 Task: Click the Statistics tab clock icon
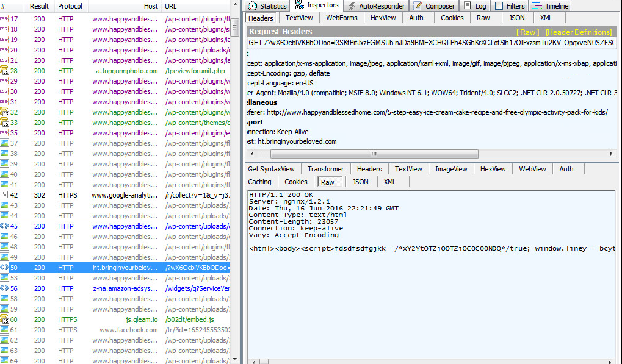(252, 6)
